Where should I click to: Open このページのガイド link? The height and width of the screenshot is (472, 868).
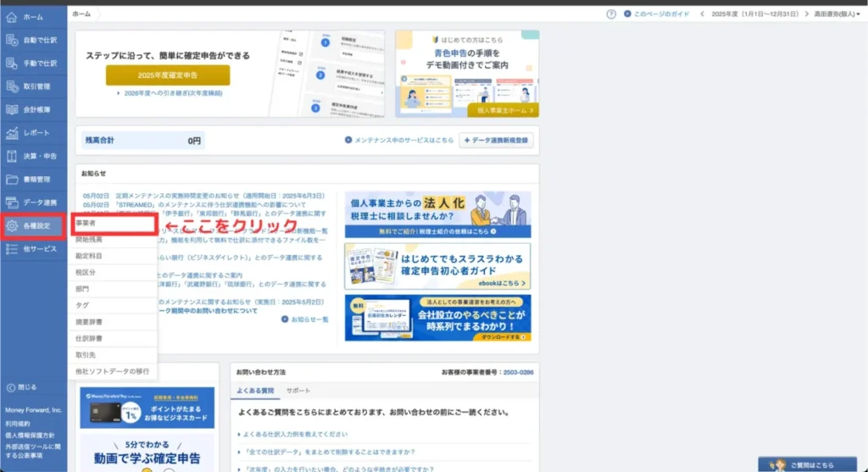pos(657,14)
